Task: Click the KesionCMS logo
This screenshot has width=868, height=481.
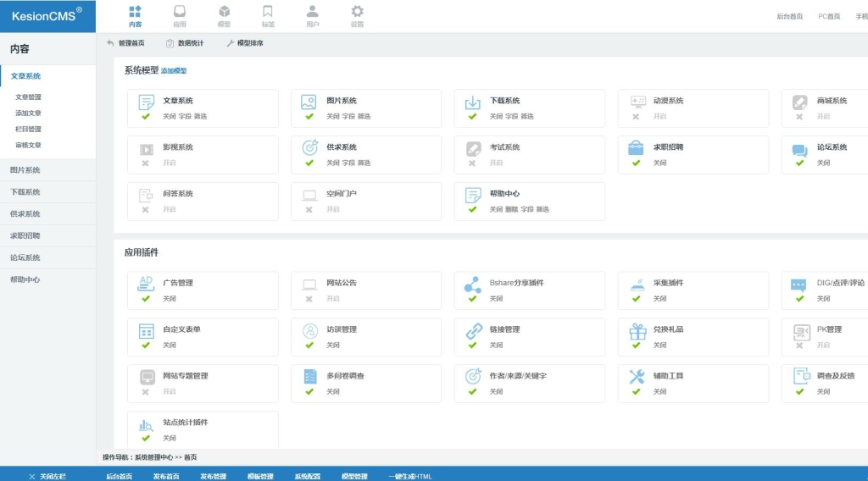Action: tap(47, 15)
